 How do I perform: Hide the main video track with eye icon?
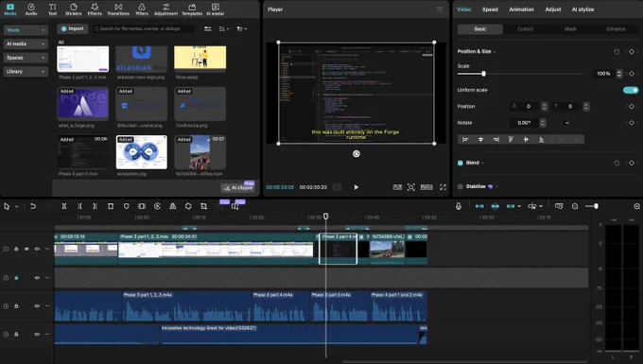tap(26, 249)
